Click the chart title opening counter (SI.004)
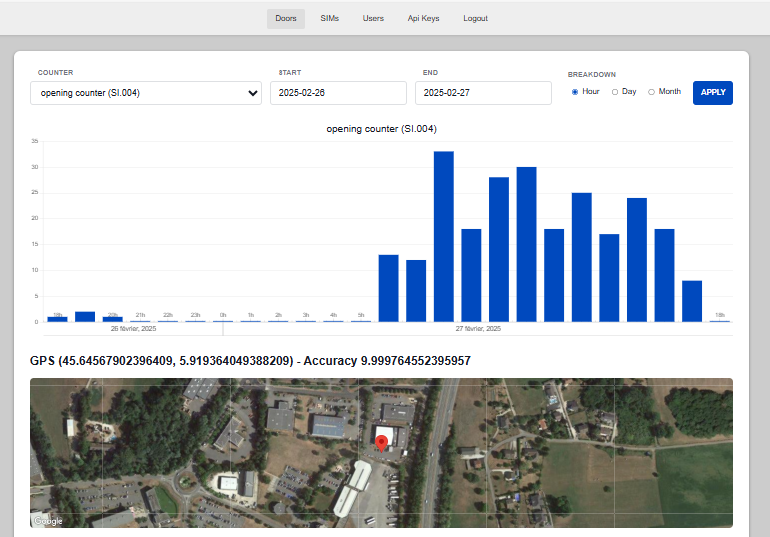770x537 pixels. pos(381,129)
